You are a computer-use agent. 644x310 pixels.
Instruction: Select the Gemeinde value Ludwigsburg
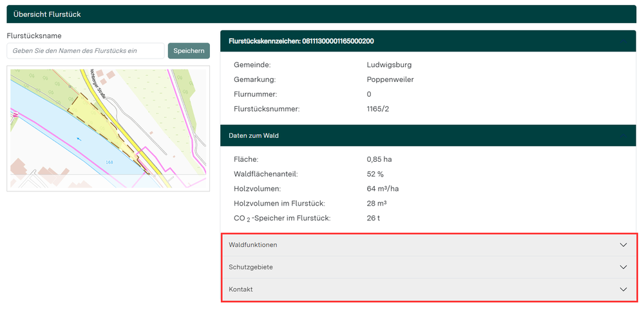click(x=389, y=65)
